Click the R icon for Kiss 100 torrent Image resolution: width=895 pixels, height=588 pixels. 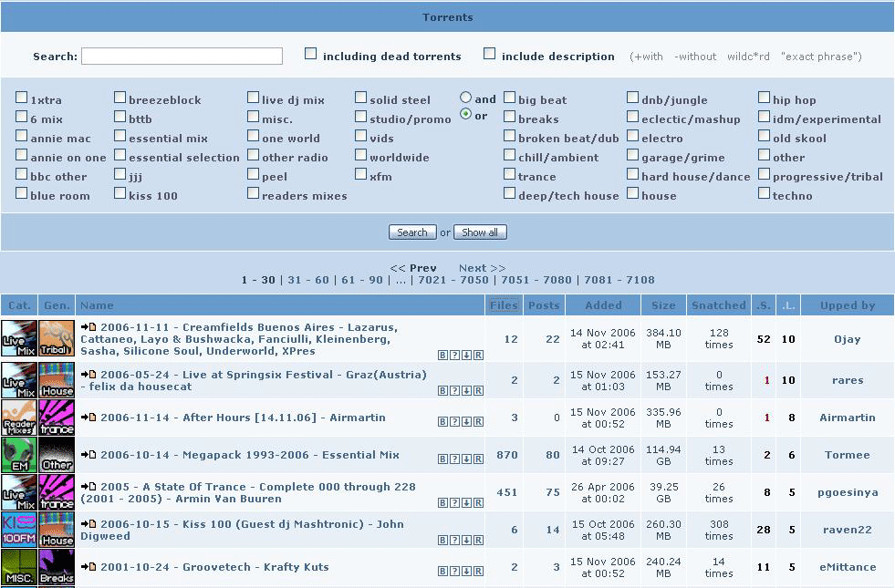pos(478,540)
